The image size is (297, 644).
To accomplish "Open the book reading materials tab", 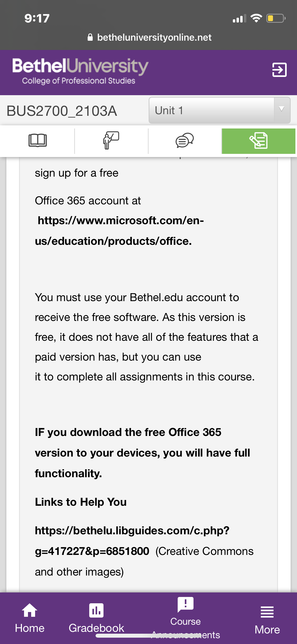I will click(x=37, y=141).
